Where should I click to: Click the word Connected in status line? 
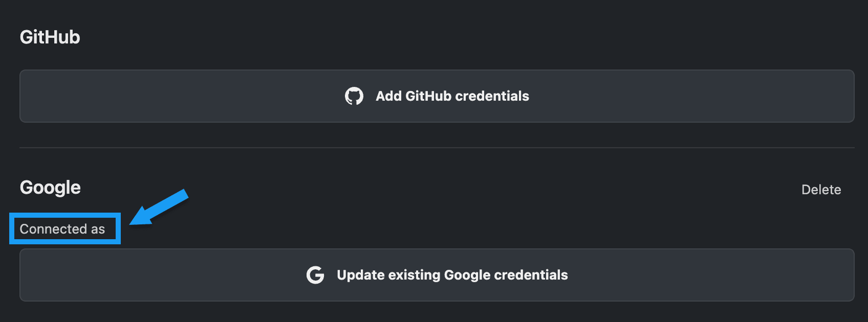point(53,229)
